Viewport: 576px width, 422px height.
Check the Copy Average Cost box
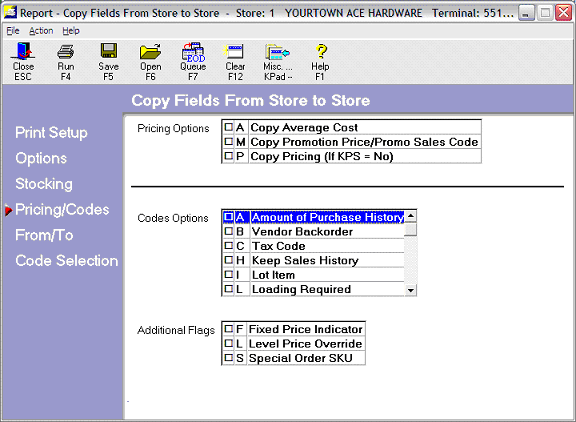[x=228, y=127]
